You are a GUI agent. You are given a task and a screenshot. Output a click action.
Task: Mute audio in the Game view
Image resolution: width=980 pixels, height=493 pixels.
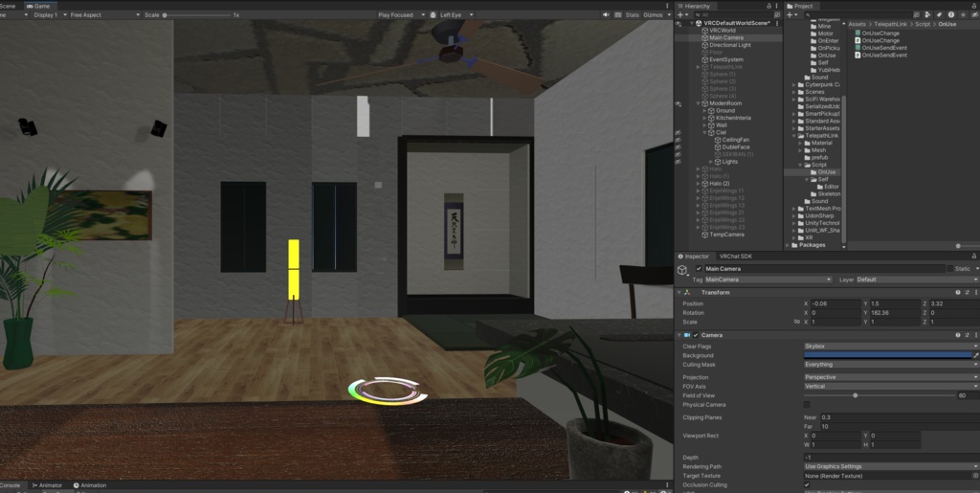point(606,14)
